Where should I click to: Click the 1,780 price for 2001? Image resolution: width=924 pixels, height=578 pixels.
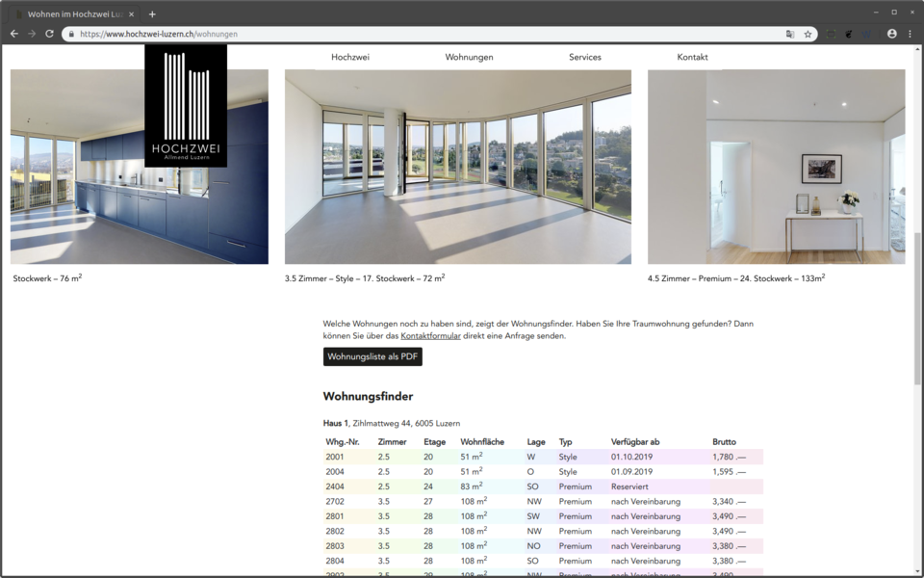pyautogui.click(x=729, y=457)
